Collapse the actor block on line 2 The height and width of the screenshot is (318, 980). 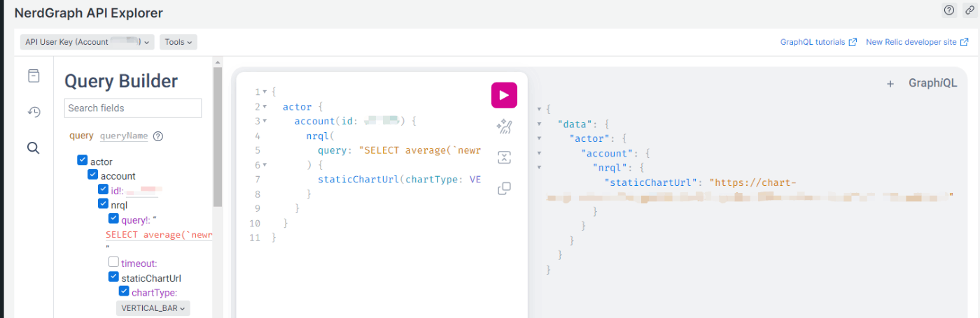click(x=265, y=107)
